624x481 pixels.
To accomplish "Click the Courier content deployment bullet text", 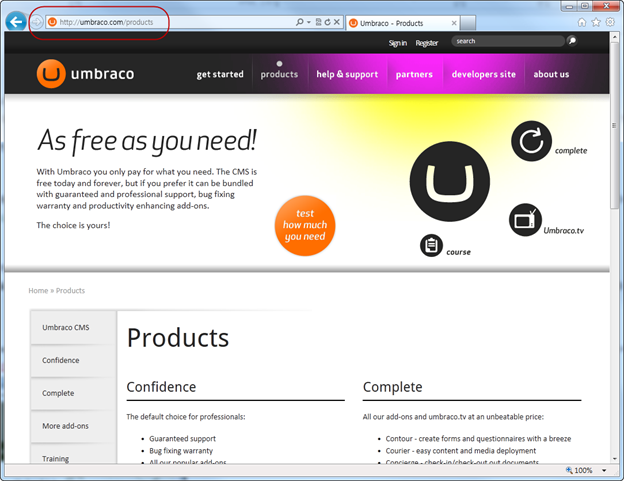I will pyautogui.click(x=460, y=451).
